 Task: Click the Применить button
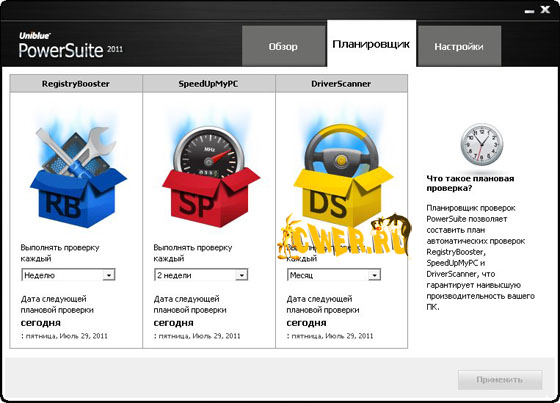pos(500,380)
